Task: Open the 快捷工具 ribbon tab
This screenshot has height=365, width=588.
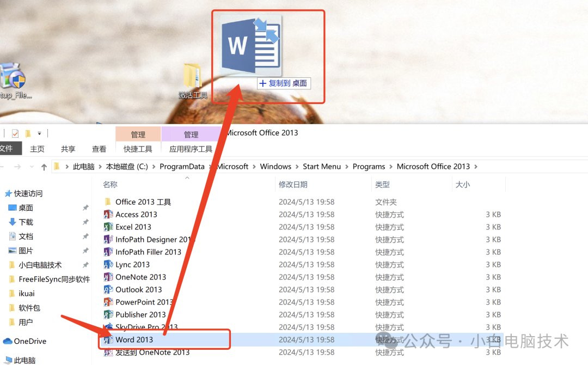Action: pyautogui.click(x=138, y=149)
